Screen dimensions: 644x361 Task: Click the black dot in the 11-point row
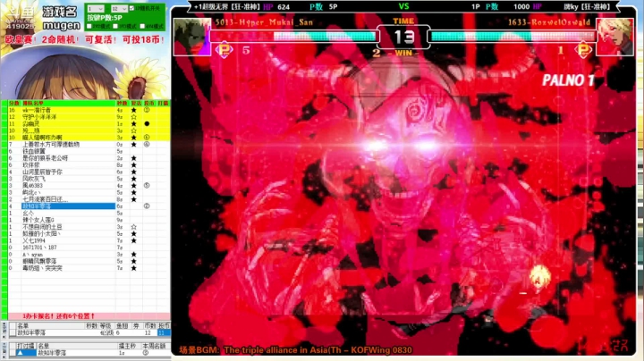(x=147, y=123)
